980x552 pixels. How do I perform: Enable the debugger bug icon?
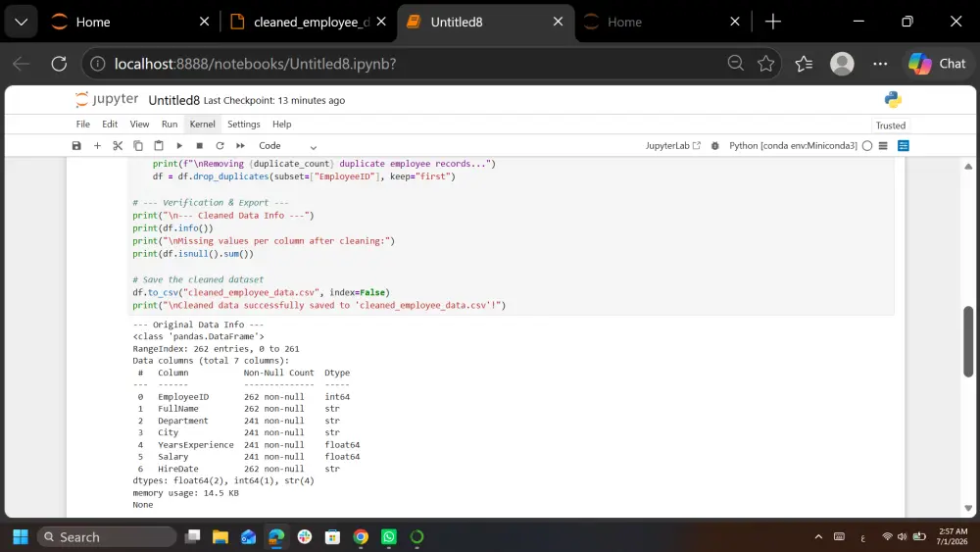(715, 146)
